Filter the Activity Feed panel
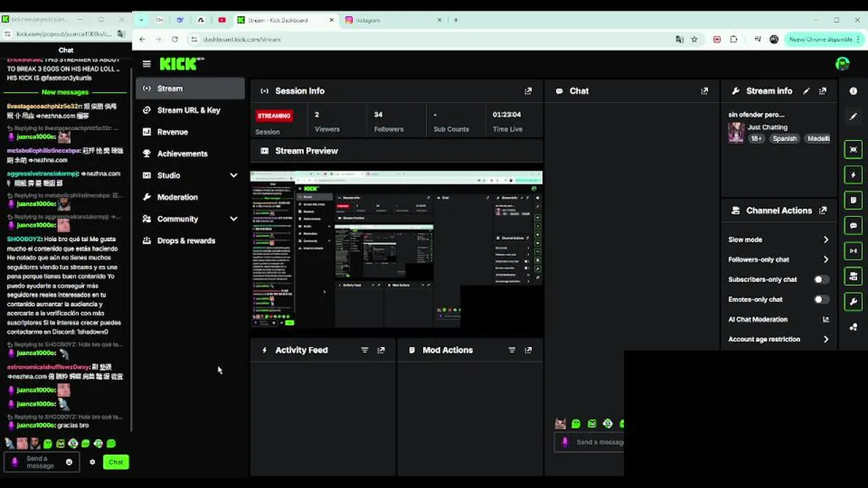 point(365,350)
